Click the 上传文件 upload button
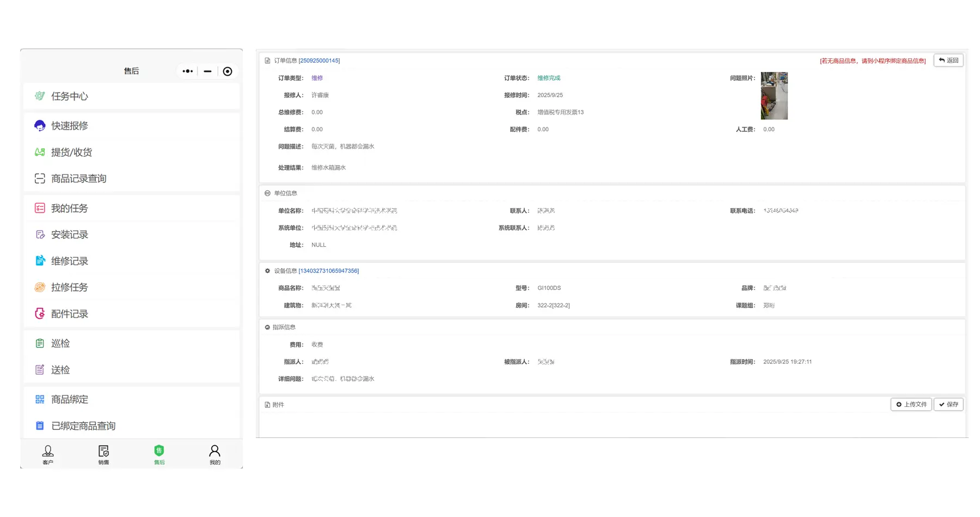 click(x=911, y=404)
